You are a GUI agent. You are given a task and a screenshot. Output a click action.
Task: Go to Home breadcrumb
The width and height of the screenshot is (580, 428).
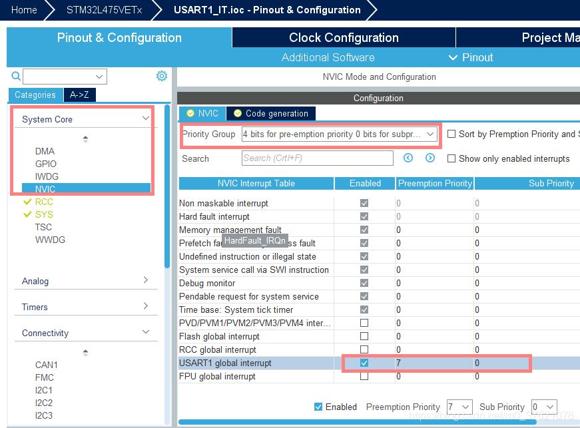point(24,10)
